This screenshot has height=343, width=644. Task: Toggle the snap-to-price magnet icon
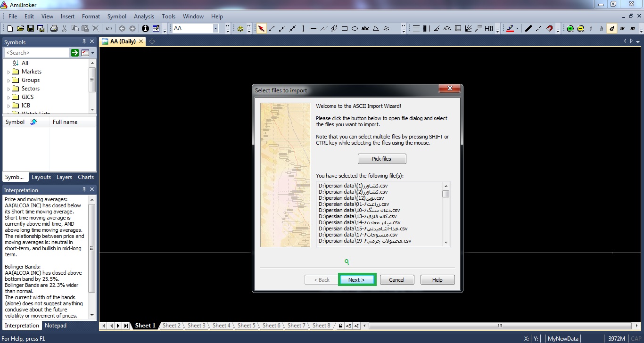[549, 28]
